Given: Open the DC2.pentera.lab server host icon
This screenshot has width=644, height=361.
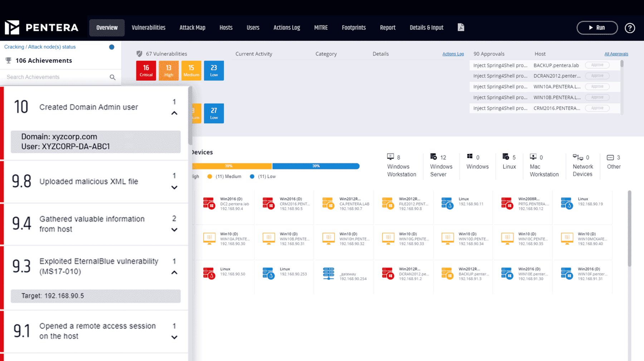Looking at the screenshot, I should (209, 203).
